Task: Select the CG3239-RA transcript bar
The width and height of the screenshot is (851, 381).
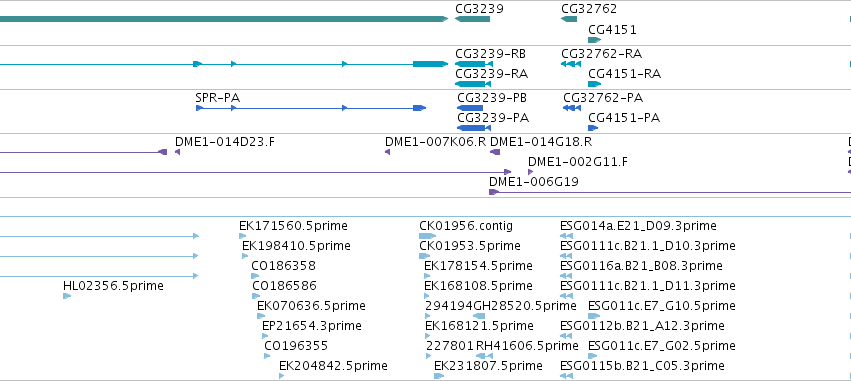Action: tap(473, 84)
